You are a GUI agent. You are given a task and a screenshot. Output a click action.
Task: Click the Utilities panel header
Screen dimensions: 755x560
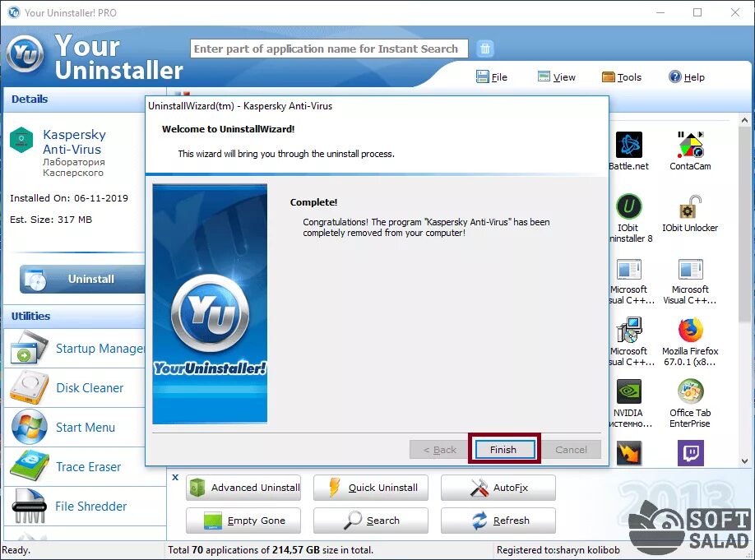75,317
